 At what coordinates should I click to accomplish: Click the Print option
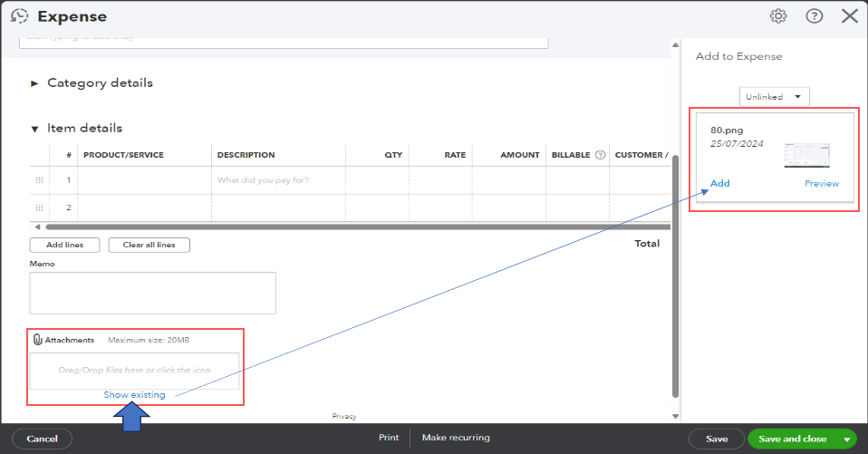click(x=389, y=438)
